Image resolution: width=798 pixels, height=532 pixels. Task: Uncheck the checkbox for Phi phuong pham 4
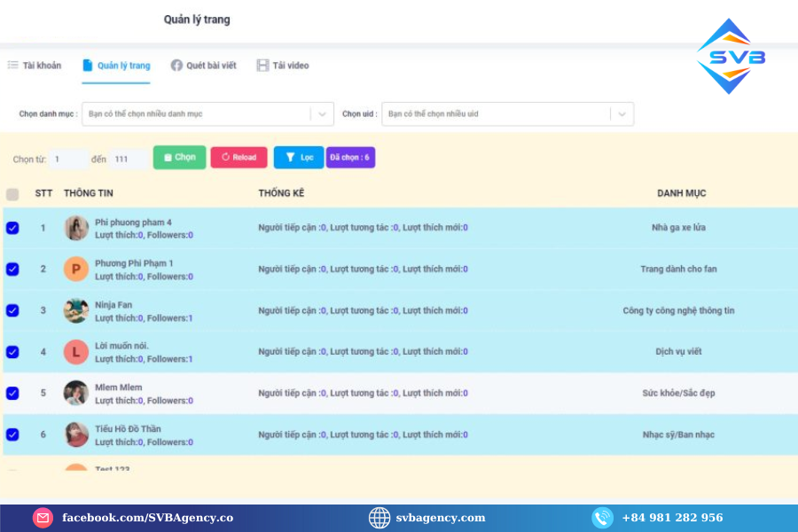pyautogui.click(x=12, y=228)
